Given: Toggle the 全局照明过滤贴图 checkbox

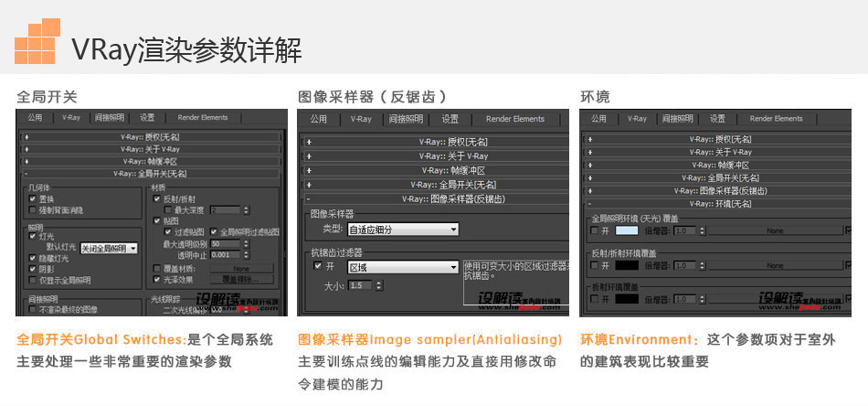Looking at the screenshot, I should coord(214,232).
